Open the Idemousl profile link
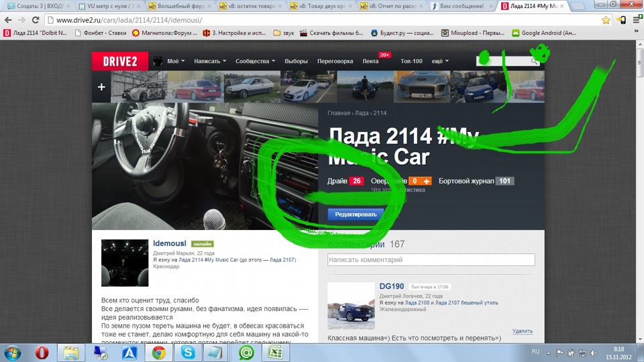The image size is (644, 362). coord(170,243)
